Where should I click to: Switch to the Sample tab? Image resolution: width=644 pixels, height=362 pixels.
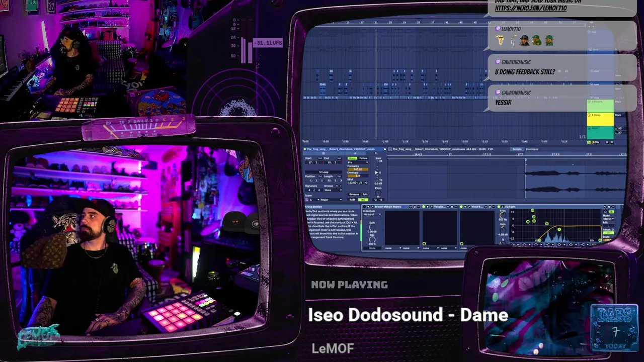(517, 149)
